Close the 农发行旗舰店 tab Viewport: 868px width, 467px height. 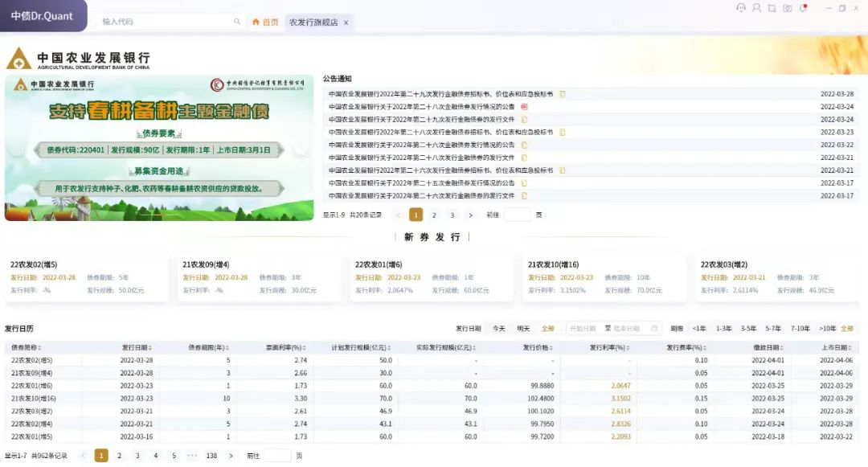pos(346,23)
